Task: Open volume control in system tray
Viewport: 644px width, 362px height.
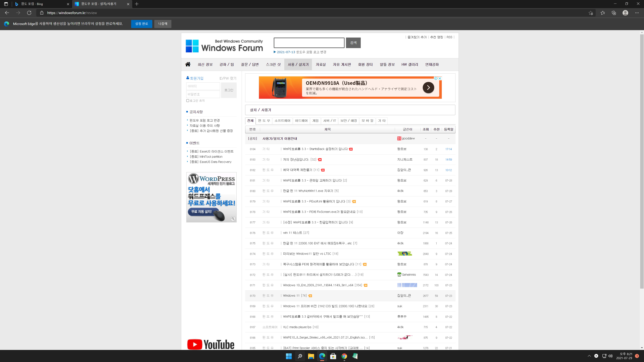Action: point(610,356)
